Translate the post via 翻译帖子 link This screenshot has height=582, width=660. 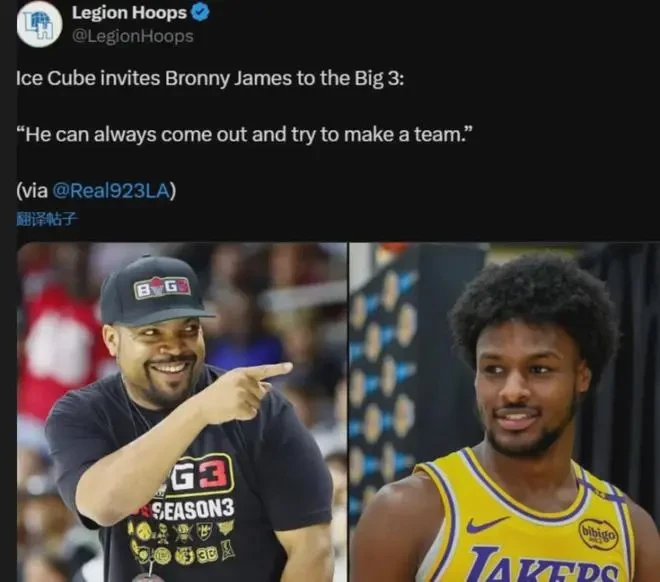(47, 219)
